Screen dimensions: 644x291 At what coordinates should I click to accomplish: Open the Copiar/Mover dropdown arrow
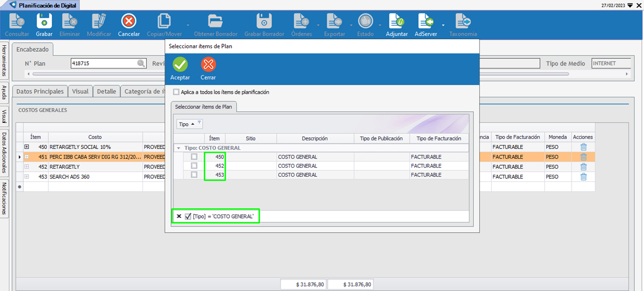[188, 24]
